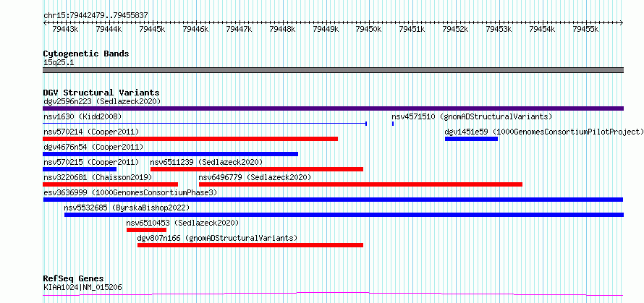This screenshot has height=303, width=644.
Task: Click the small blue nsv4571510 marker
Action: [393, 123]
